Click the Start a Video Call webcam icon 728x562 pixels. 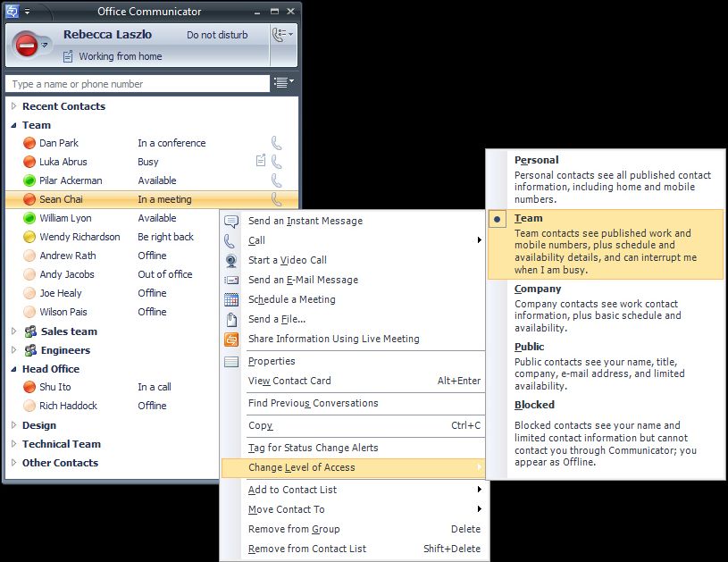click(x=231, y=261)
